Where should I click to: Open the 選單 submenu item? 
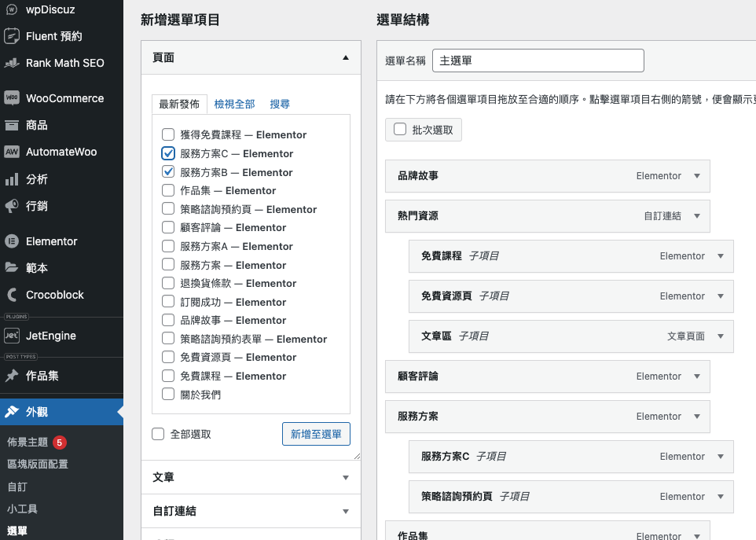coord(17,531)
